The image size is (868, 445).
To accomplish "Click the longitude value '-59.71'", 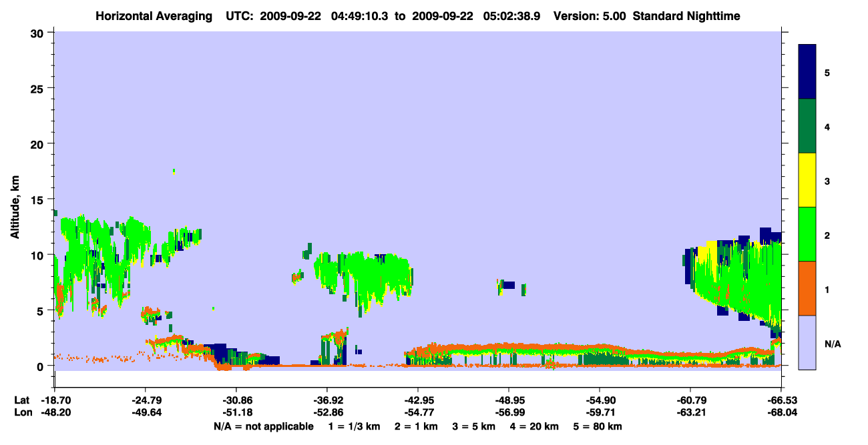I will (600, 412).
